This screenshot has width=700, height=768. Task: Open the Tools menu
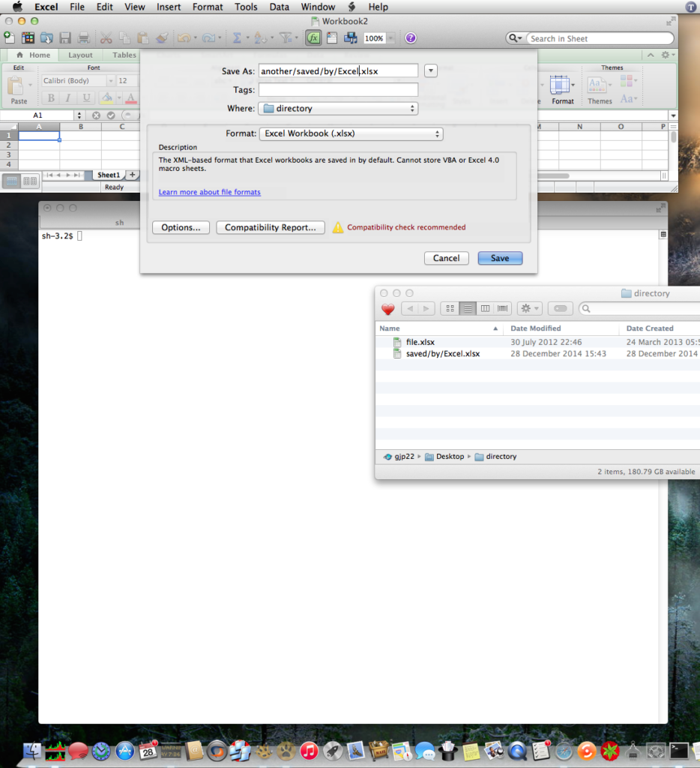pyautogui.click(x=246, y=7)
